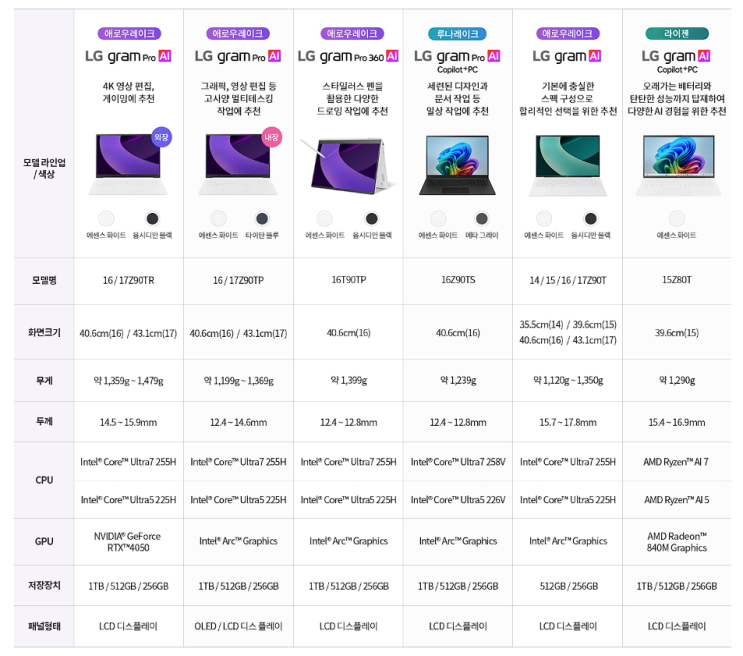Click the 저장장치 row header

[x=44, y=585]
